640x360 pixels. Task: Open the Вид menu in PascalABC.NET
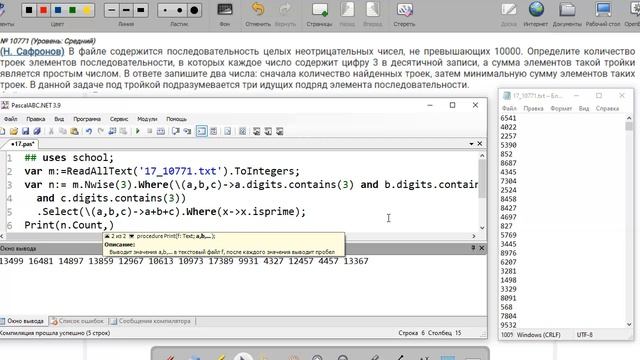click(x=59, y=119)
